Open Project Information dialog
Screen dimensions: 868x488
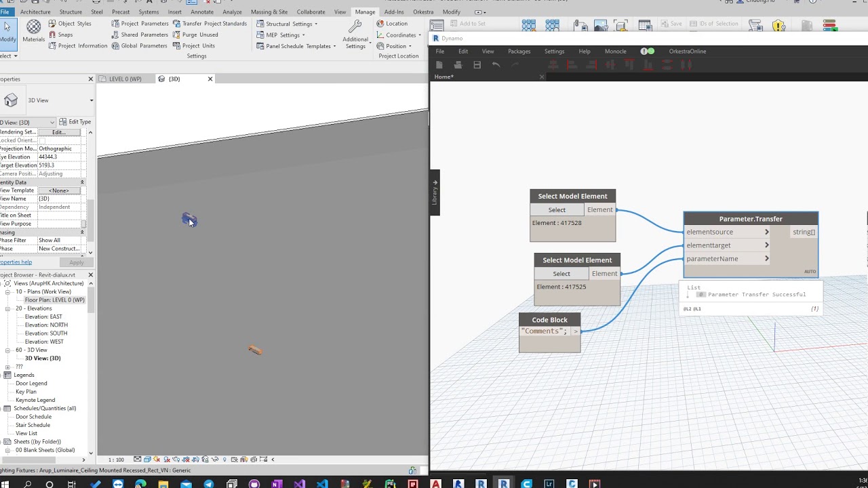pos(77,46)
